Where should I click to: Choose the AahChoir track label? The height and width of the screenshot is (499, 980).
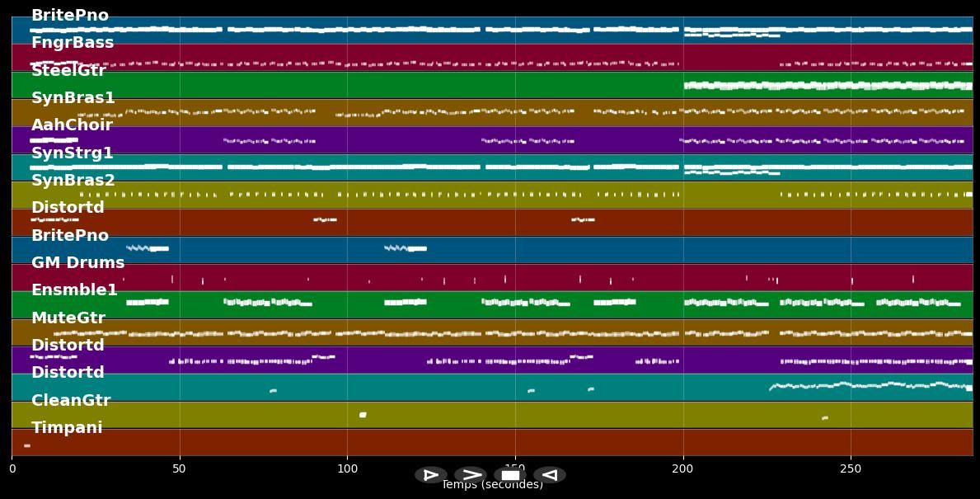[72, 125]
